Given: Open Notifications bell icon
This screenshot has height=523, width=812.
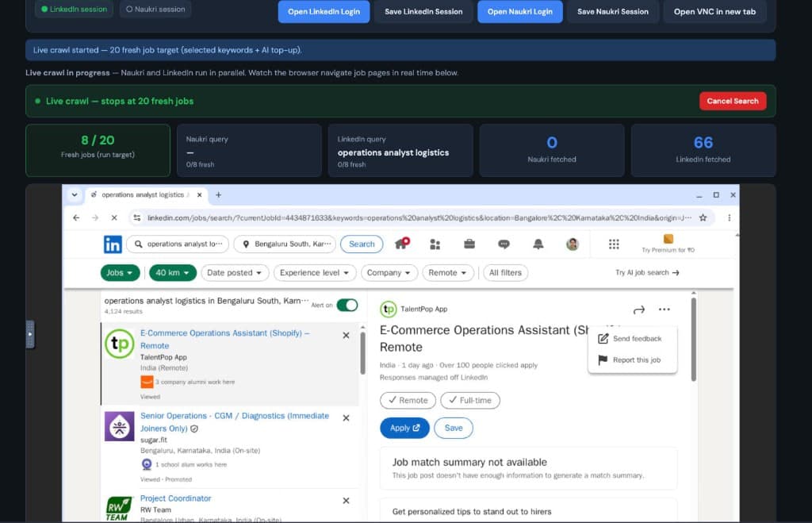Looking at the screenshot, I should (x=538, y=244).
